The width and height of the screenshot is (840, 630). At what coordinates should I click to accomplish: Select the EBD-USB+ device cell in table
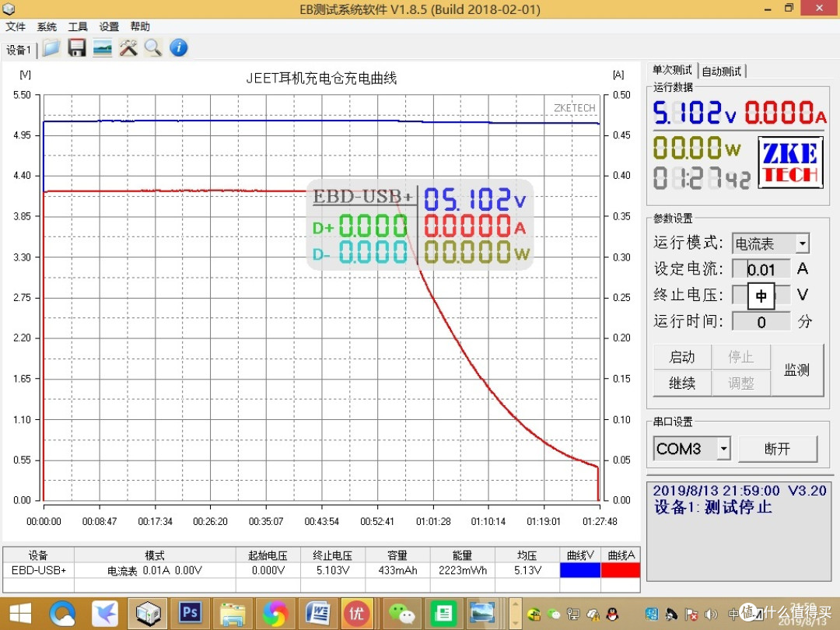pyautogui.click(x=39, y=570)
